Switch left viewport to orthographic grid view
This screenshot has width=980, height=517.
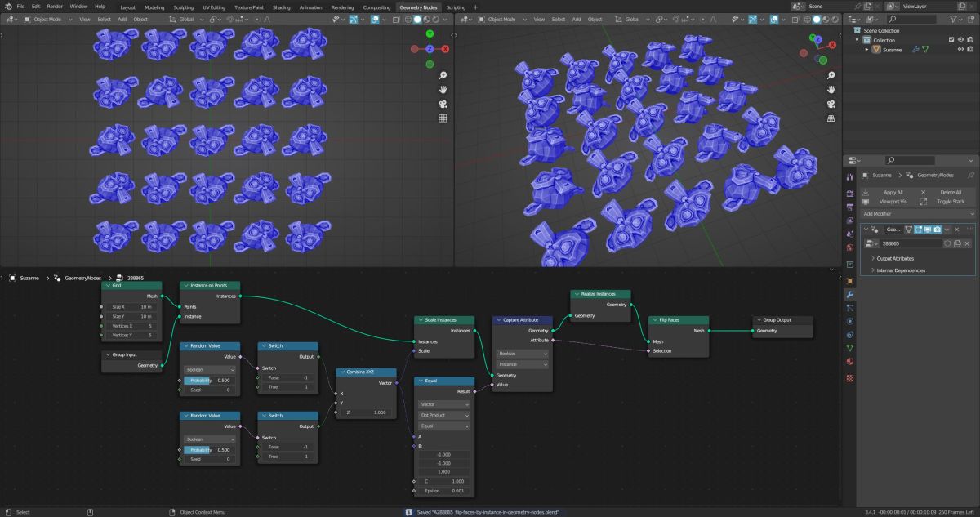point(443,118)
